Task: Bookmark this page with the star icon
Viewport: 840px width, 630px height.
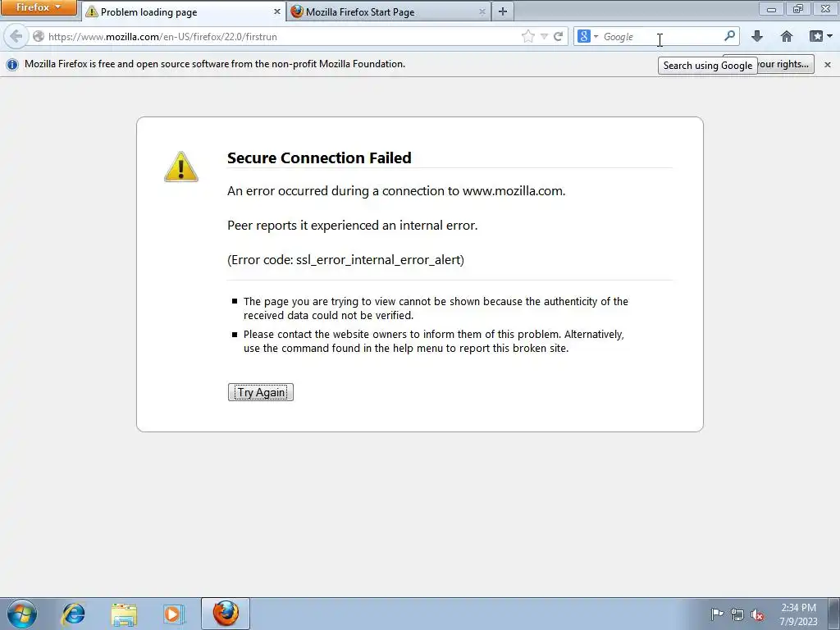Action: tap(527, 36)
